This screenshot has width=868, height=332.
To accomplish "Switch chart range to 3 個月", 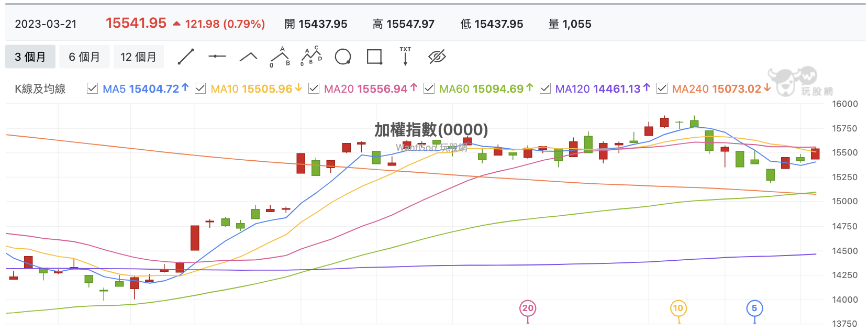I will click(x=30, y=57).
